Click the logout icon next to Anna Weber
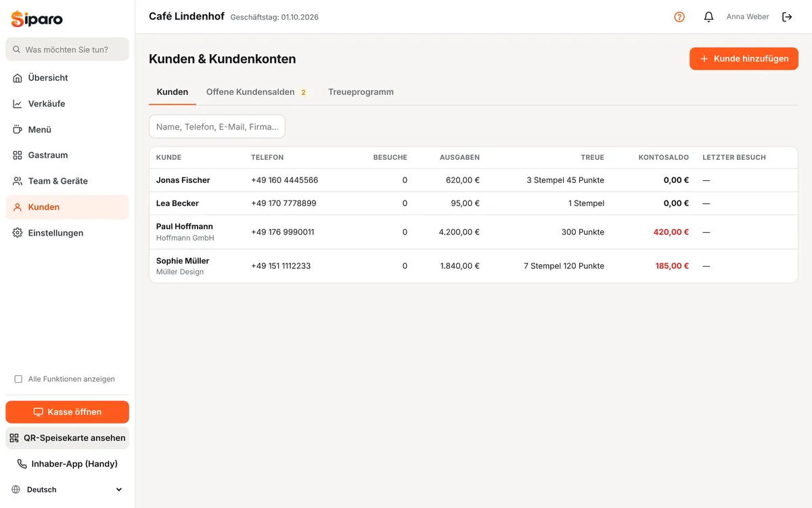 point(787,17)
